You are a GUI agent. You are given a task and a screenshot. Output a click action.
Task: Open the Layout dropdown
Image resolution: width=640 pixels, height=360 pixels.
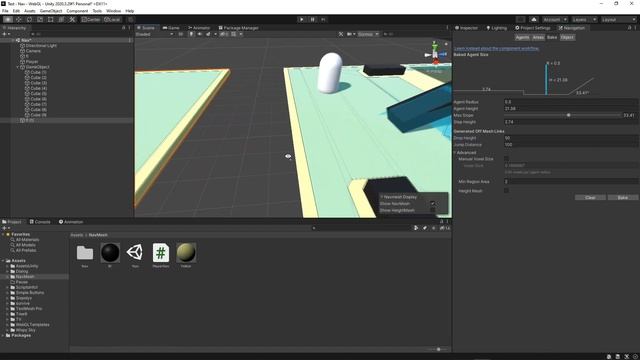click(x=618, y=19)
